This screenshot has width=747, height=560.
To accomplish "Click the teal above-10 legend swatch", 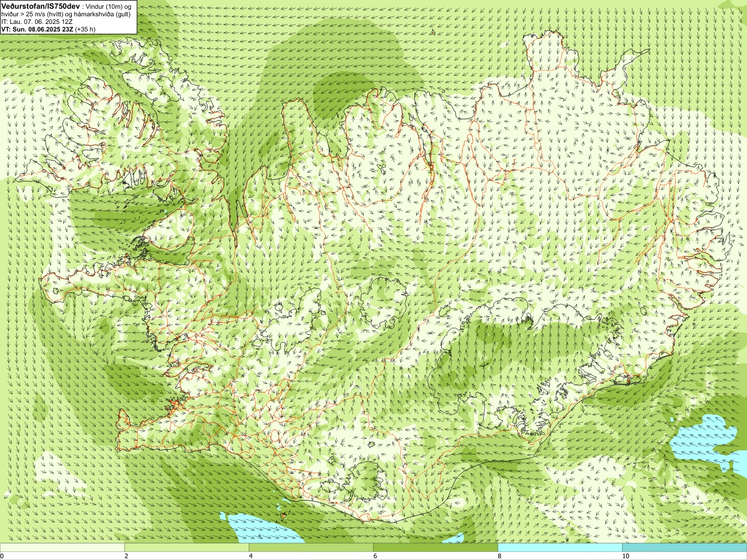I will 684,548.
